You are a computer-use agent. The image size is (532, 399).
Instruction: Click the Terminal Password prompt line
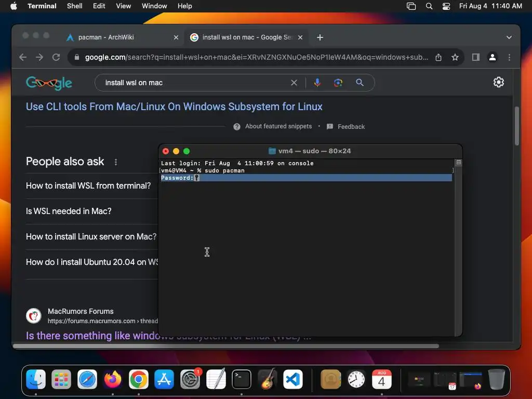coord(306,178)
